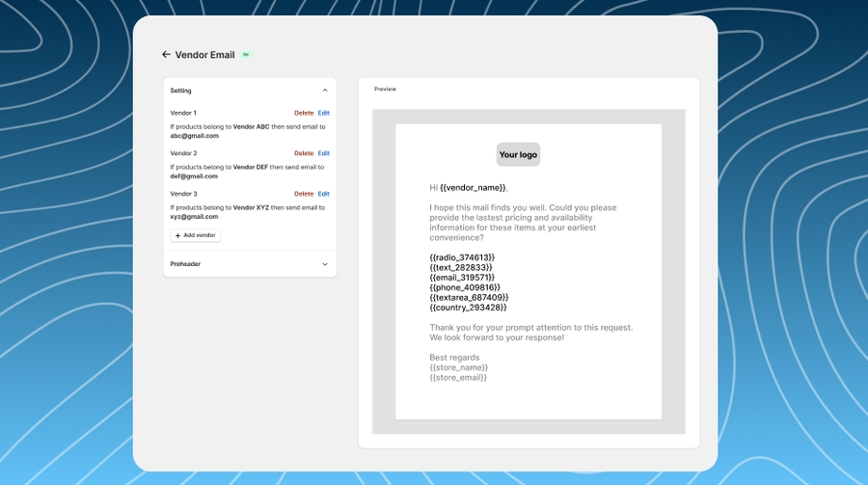Delete Vendor 2 rule
This screenshot has height=485, width=868.
(x=304, y=153)
